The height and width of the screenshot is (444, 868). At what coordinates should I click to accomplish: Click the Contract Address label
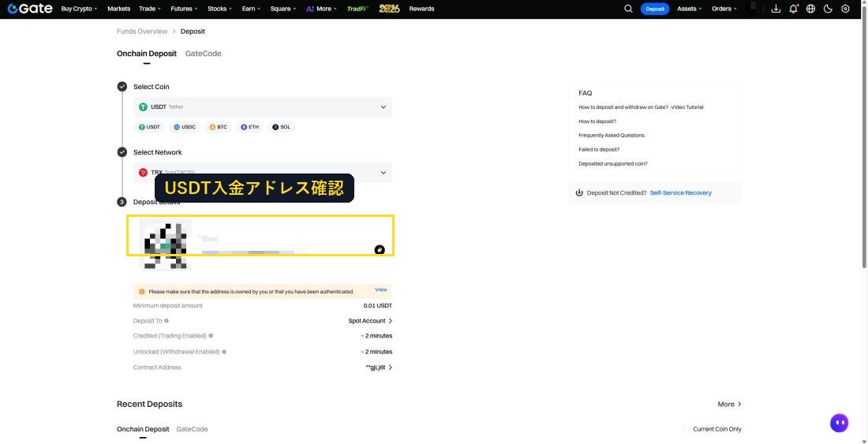(x=157, y=368)
